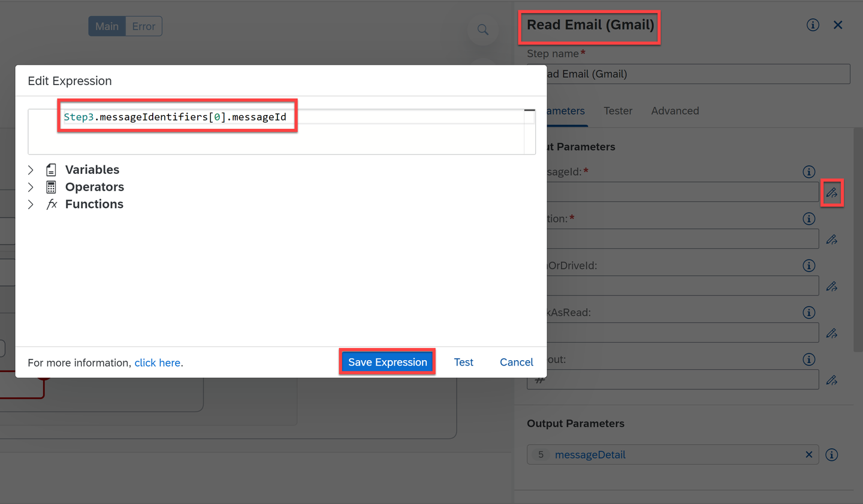Close the Read Email (Gmail) panel
Screen dimensions: 863x504
pos(838,25)
